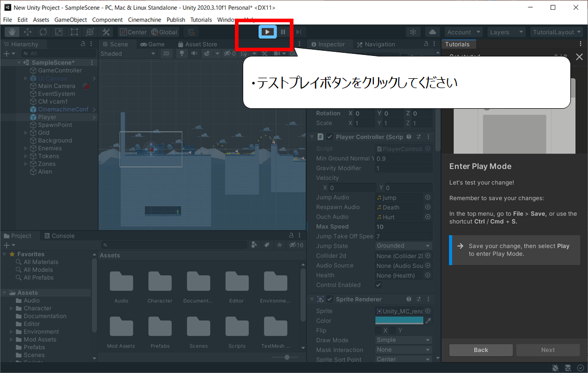Select the Hand tool in the toolbar
This screenshot has height=373, width=588.
[12, 32]
